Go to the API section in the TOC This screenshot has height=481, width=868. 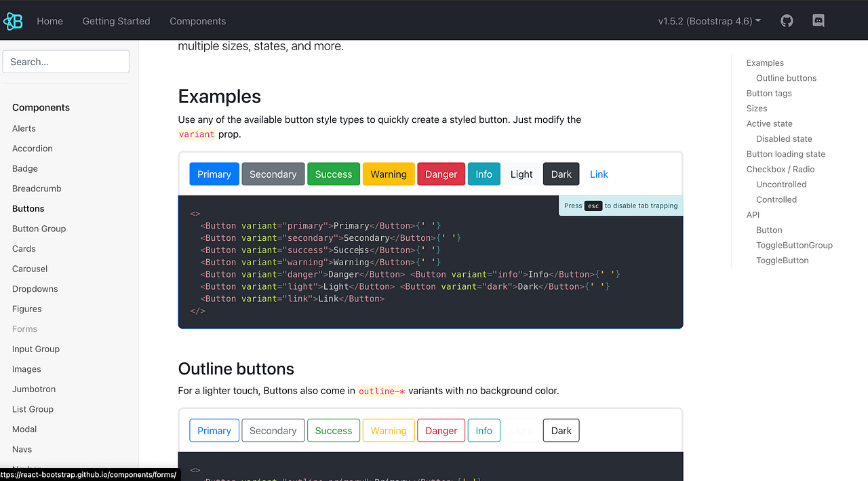tap(752, 214)
